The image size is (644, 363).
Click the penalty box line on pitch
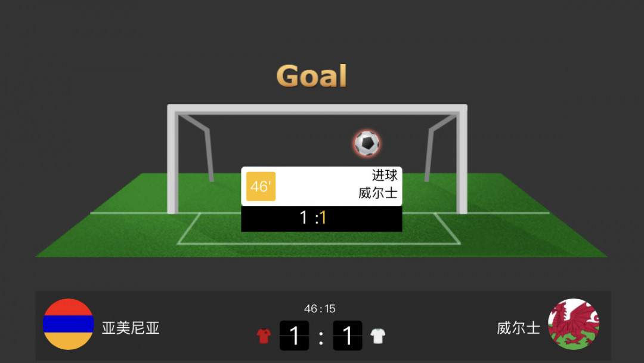pyautogui.click(x=318, y=244)
